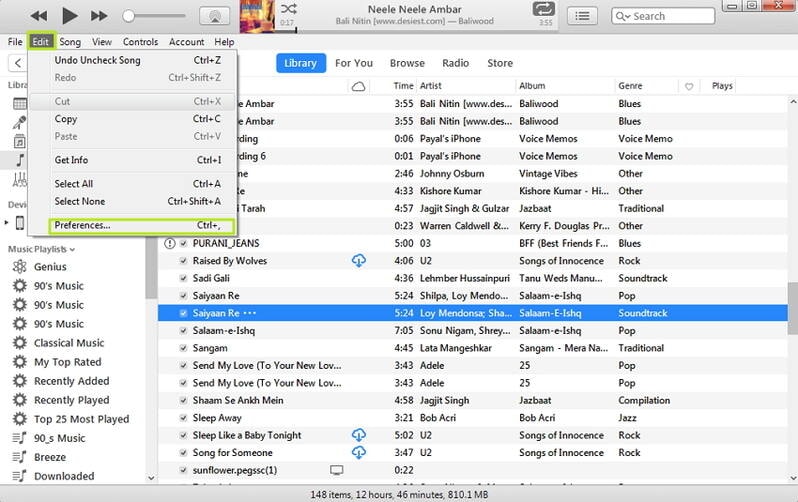798x502 pixels.
Task: Click the song playback progress bar
Action: click(x=417, y=31)
